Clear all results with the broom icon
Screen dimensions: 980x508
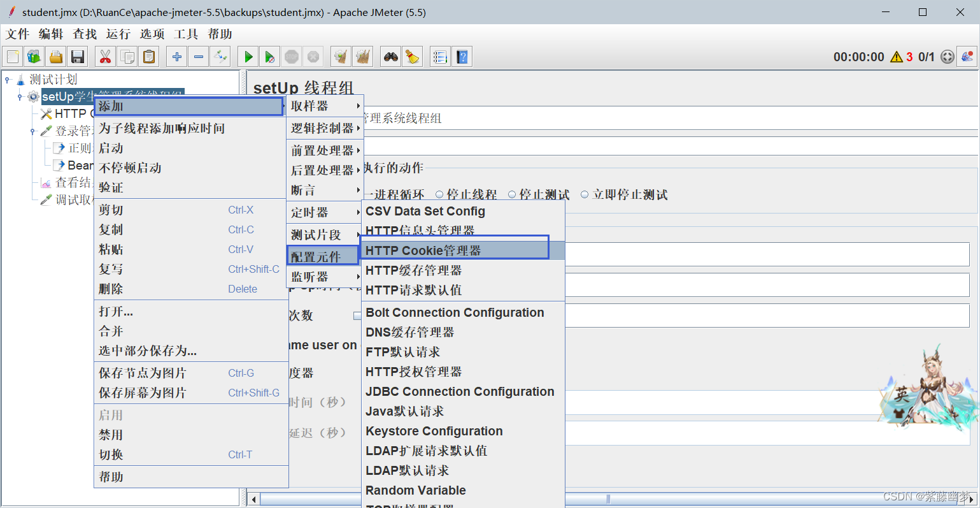363,56
